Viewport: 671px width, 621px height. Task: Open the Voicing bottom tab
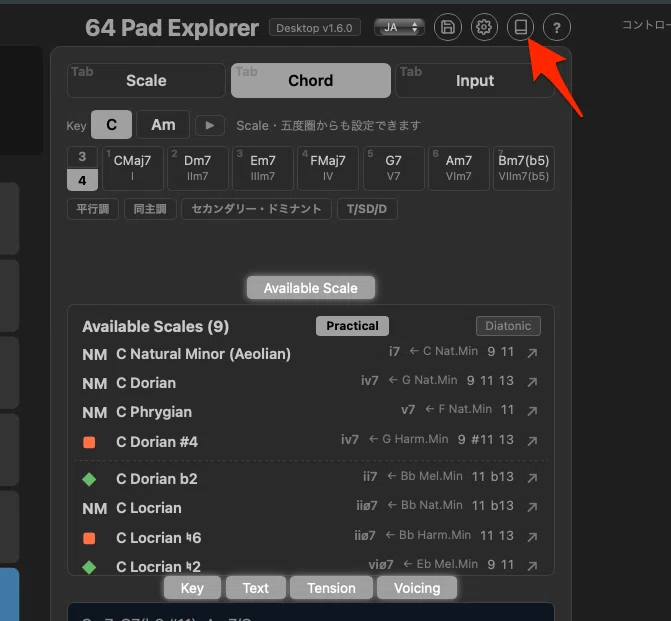click(417, 588)
